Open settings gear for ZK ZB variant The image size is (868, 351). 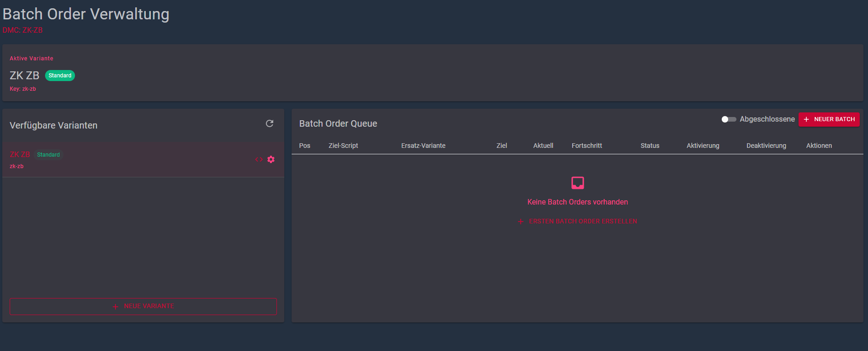coord(271,159)
